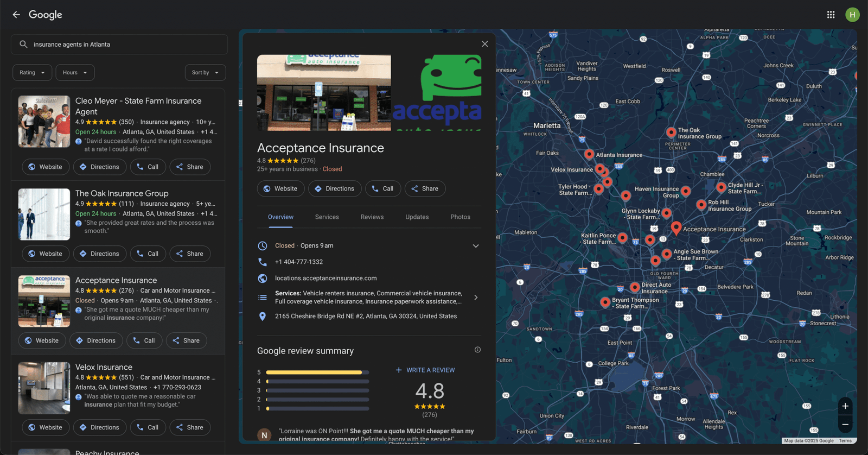Select the Bryant Thompson State Farm pin
The width and height of the screenshot is (868, 455).
(x=605, y=302)
